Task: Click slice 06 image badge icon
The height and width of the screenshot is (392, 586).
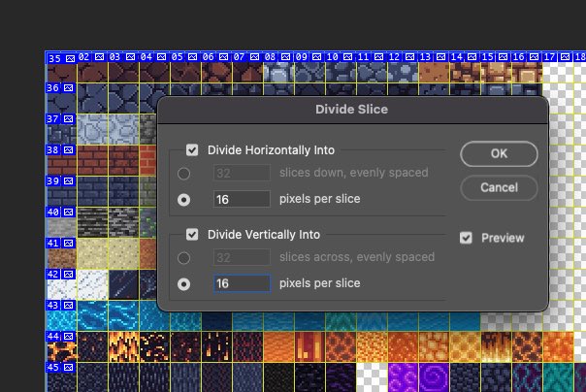Action: (223, 57)
